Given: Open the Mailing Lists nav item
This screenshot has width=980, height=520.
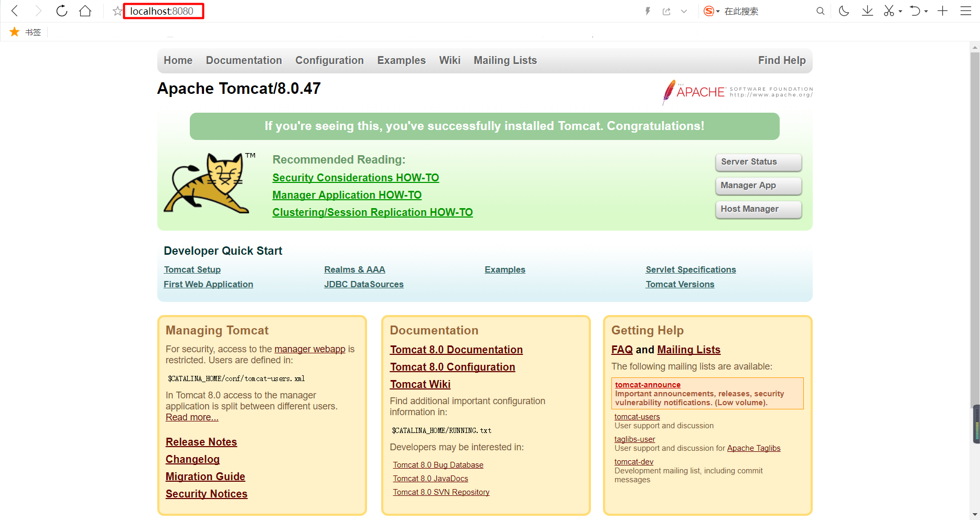Looking at the screenshot, I should click(x=505, y=60).
